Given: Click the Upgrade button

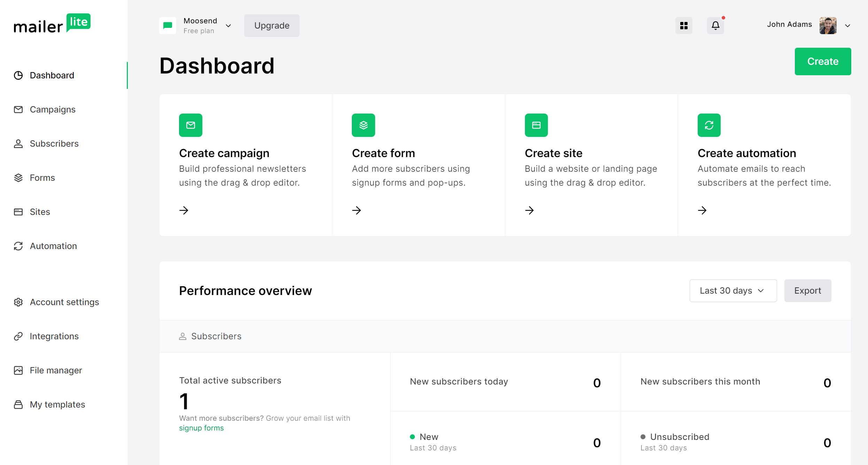Looking at the screenshot, I should [272, 25].
